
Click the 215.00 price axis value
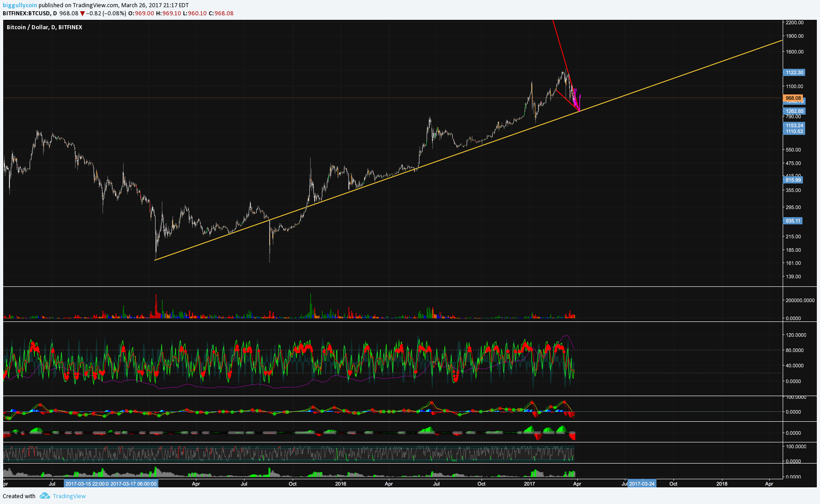tap(793, 236)
